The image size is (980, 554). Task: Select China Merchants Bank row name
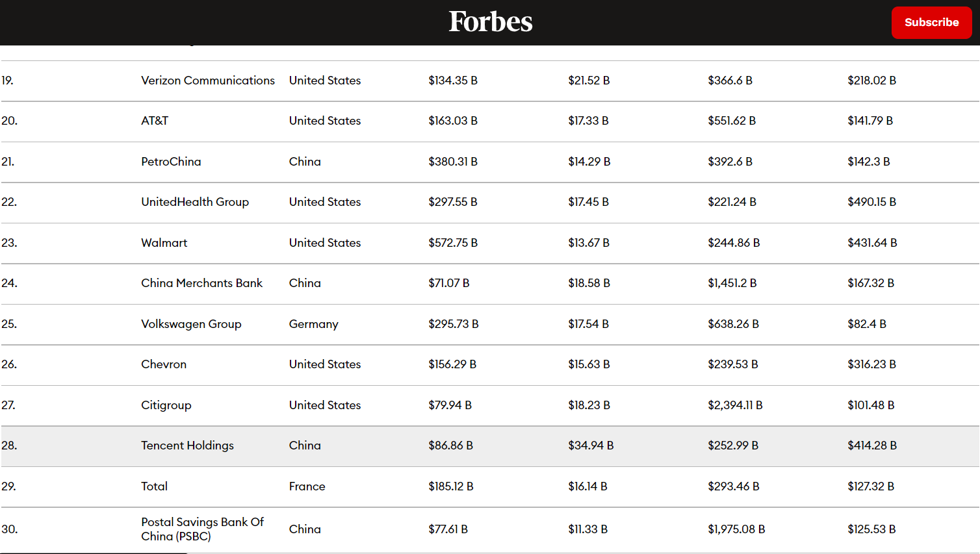tap(201, 283)
